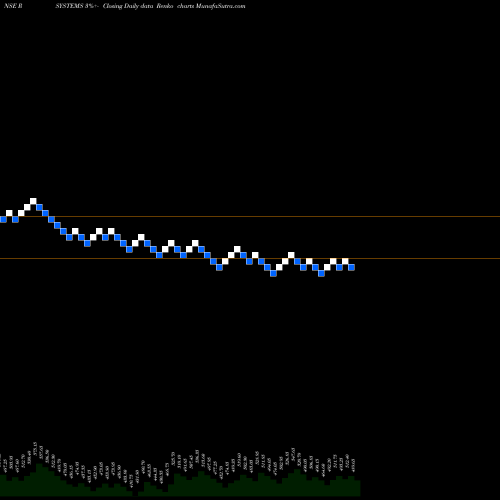
Task: Select the final blue Renko brick at the chart's end
Action: point(351,267)
